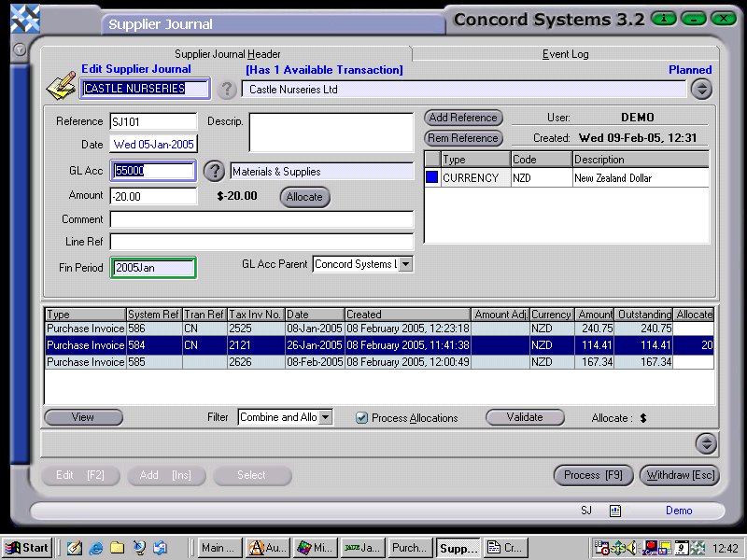The width and height of the screenshot is (747, 560).
Task: Open the GL Acc Parent dropdown
Action: (405, 264)
